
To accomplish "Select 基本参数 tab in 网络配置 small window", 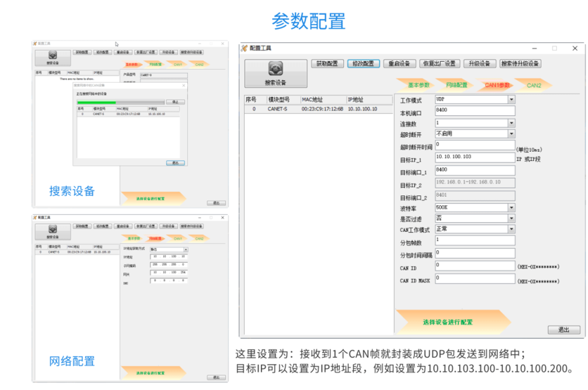I will (133, 238).
